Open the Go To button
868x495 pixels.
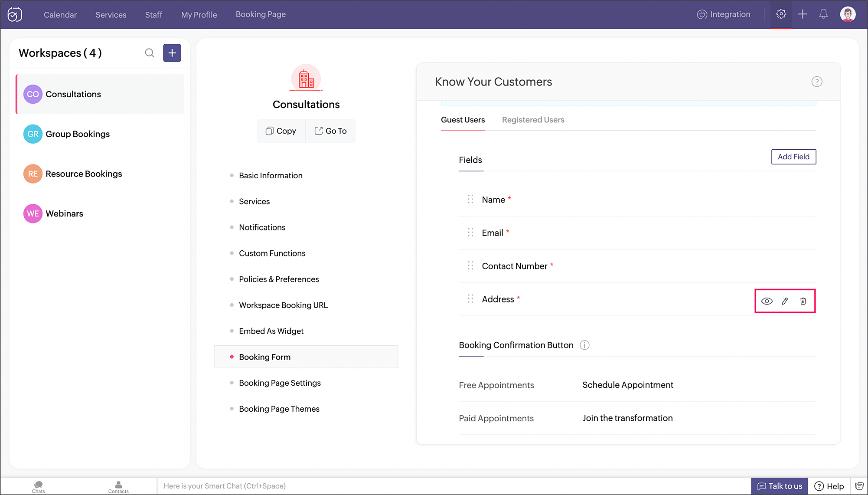tap(330, 131)
